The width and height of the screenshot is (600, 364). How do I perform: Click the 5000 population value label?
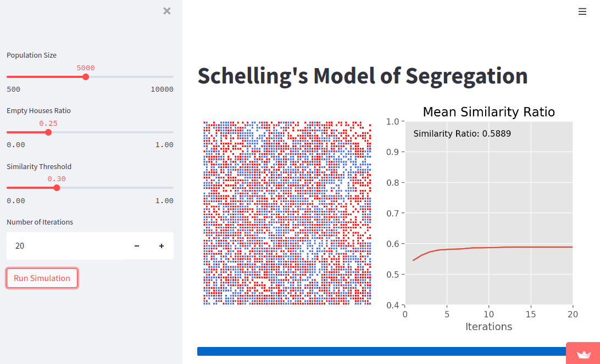click(85, 68)
